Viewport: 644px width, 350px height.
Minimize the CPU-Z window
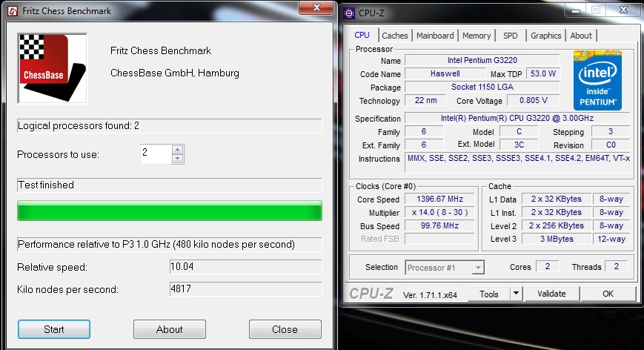pos(576,10)
